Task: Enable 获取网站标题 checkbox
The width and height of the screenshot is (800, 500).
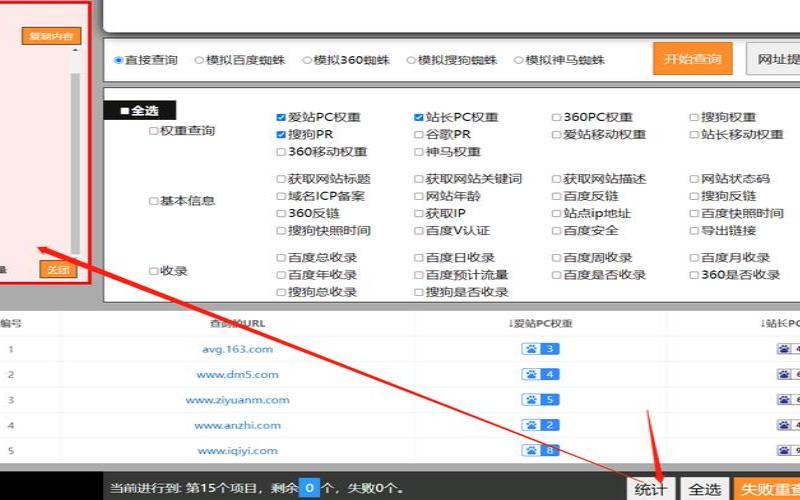Action: coord(281,179)
